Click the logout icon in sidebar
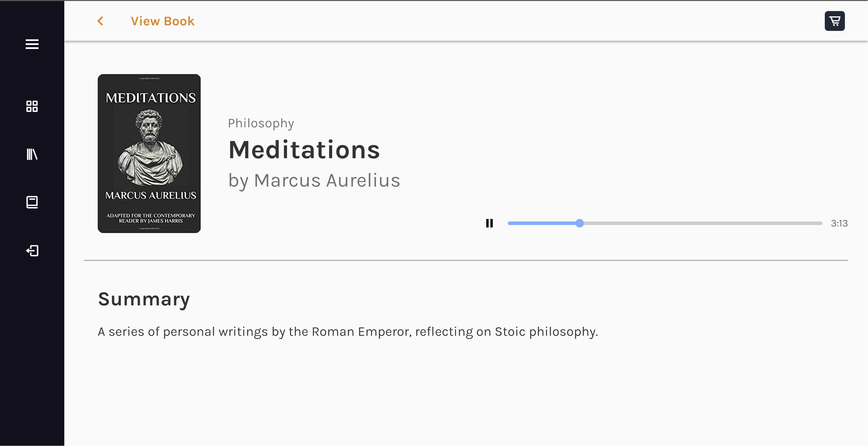The height and width of the screenshot is (446, 868). tap(32, 251)
